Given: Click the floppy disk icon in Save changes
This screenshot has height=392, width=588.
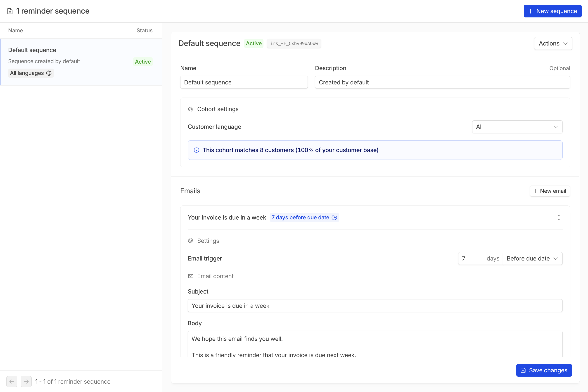Looking at the screenshot, I should 523,370.
